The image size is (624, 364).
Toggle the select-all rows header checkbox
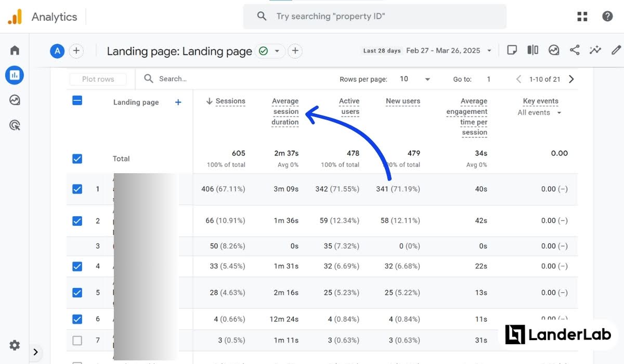point(77,101)
